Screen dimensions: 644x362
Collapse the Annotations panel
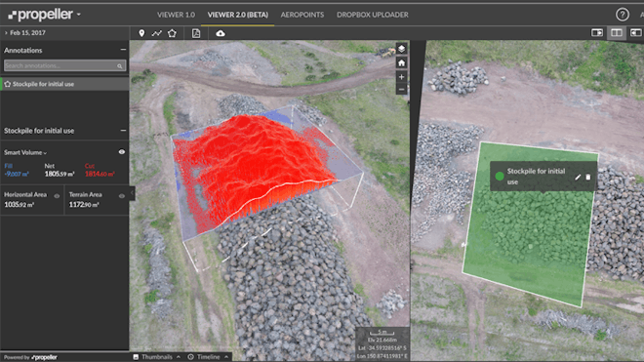point(123,50)
